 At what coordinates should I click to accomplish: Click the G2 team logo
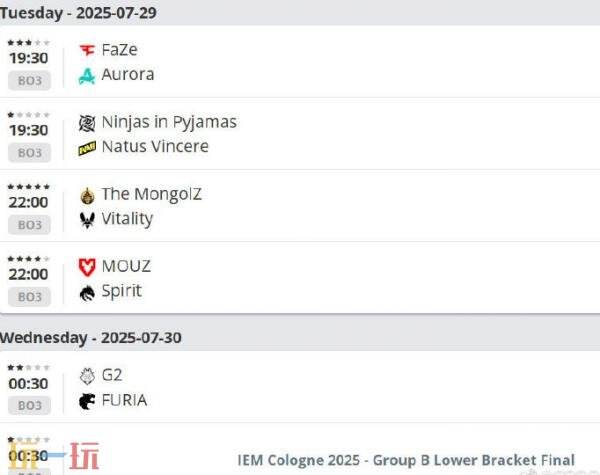(x=87, y=376)
